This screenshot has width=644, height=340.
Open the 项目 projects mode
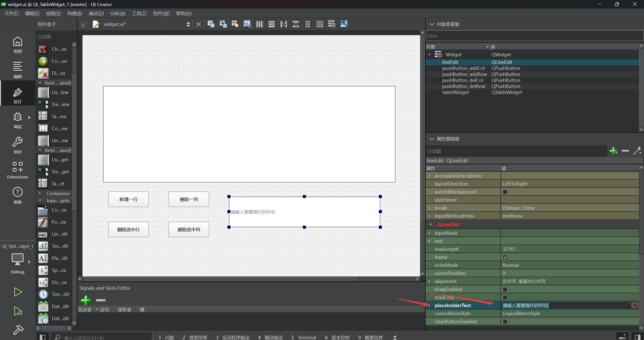18,145
